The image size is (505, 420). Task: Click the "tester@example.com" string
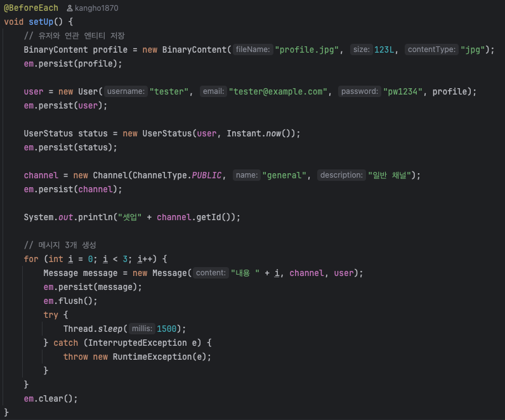(278, 91)
